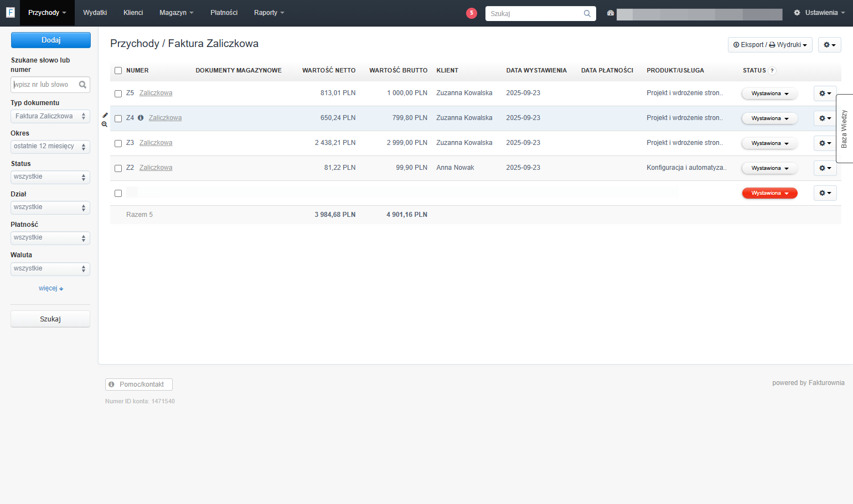Open the Status filter dropdown in sidebar

(x=50, y=177)
